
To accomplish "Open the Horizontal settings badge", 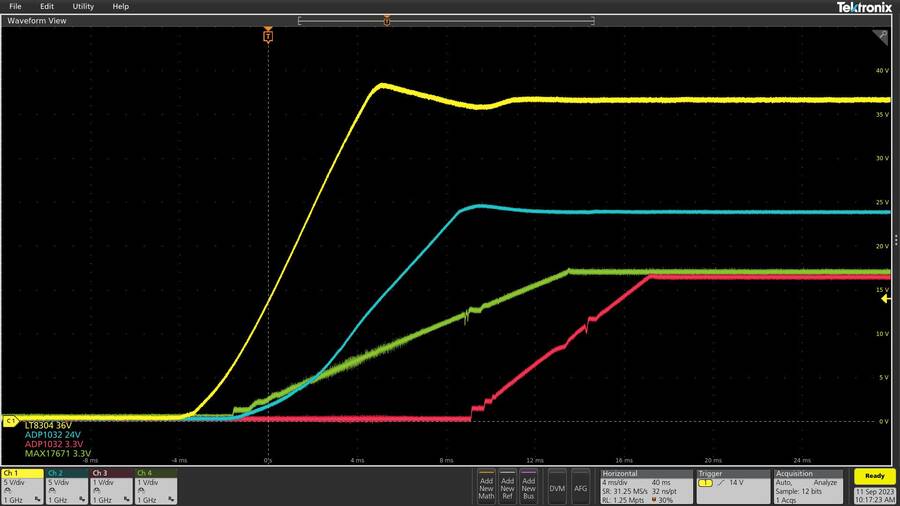I will click(646, 485).
